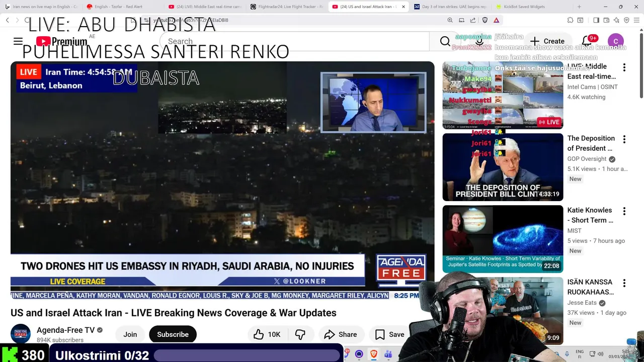Open the Agenda-Free TV channel name link
Screen dimensions: 644x362
tap(65, 330)
